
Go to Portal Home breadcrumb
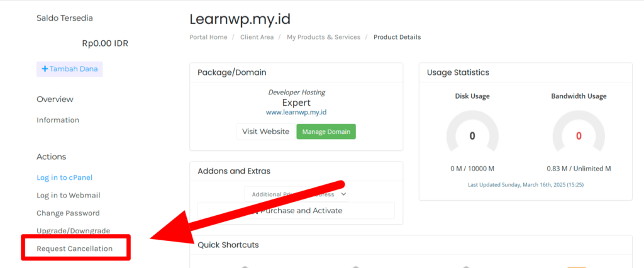click(x=208, y=37)
